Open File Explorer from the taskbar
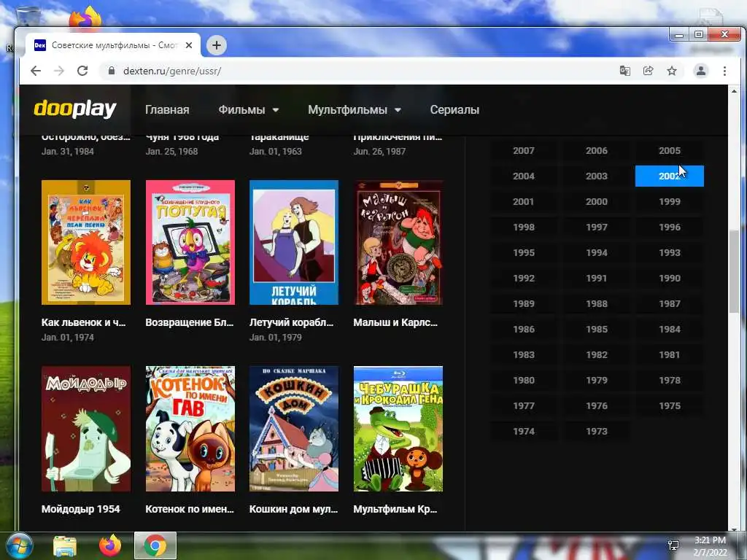The image size is (747, 560). pyautogui.click(x=65, y=546)
